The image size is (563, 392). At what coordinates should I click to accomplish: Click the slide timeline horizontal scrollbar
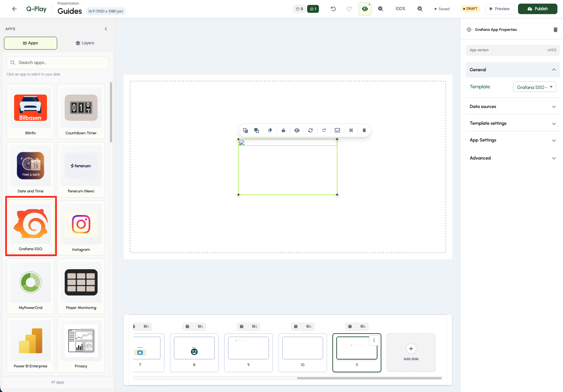coord(369,378)
